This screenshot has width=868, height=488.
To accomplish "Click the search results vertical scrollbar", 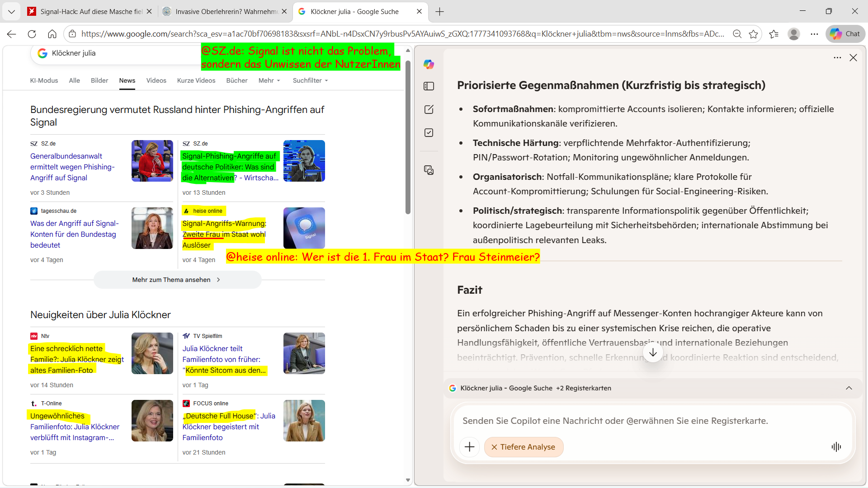I will 408,136.
